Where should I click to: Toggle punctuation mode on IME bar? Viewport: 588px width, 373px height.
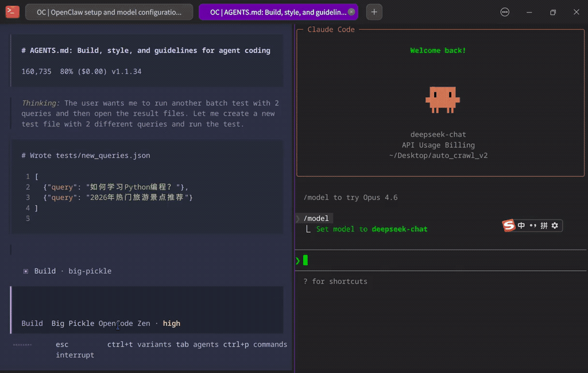pos(533,225)
